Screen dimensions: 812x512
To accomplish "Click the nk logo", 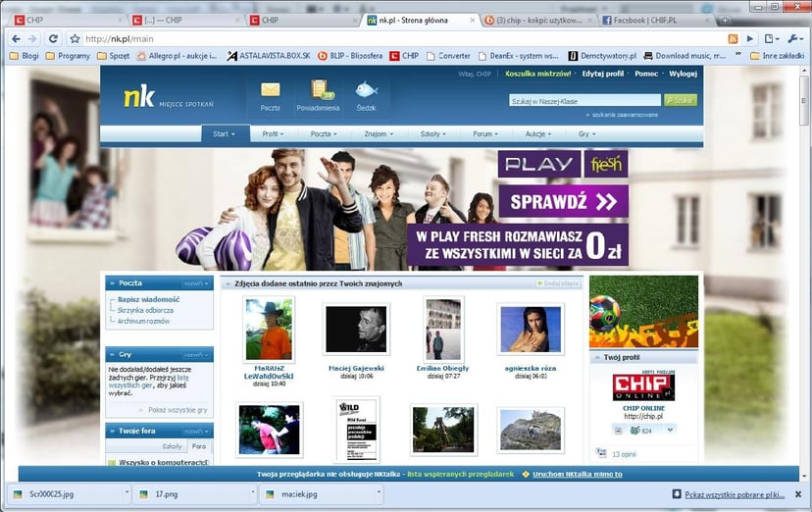I will [139, 97].
